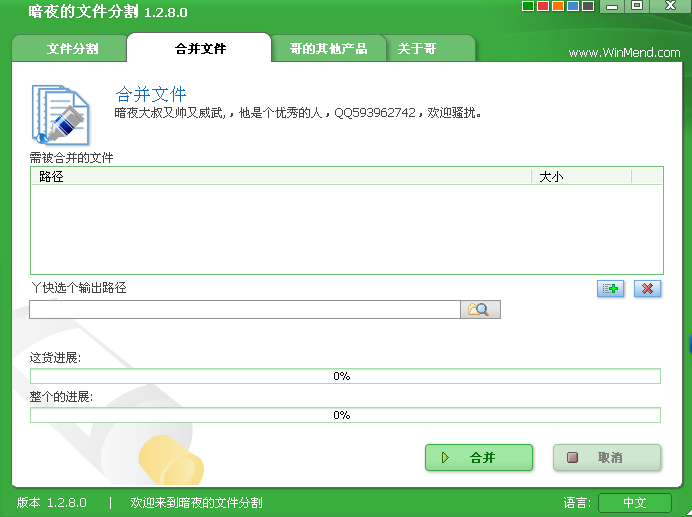The height and width of the screenshot is (517, 692).
Task: Click the 丫快选个输出路径 label
Action: [x=79, y=288]
